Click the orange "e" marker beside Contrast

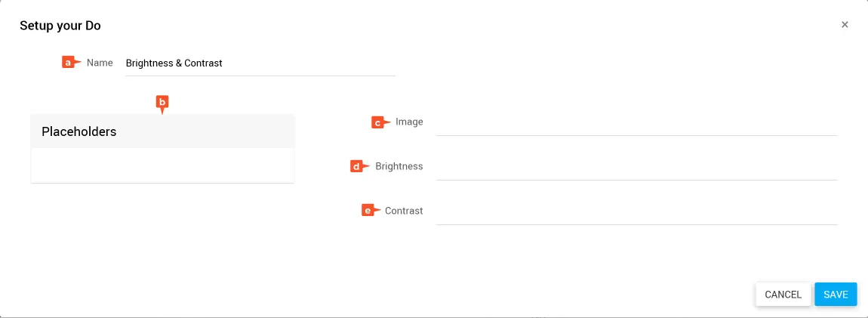click(x=369, y=211)
